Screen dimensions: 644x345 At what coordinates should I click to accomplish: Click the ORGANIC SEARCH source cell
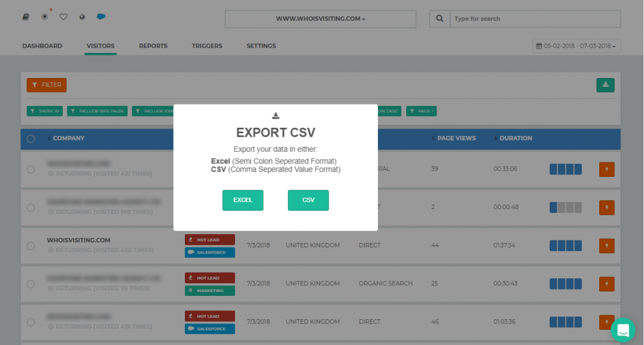pyautogui.click(x=386, y=283)
